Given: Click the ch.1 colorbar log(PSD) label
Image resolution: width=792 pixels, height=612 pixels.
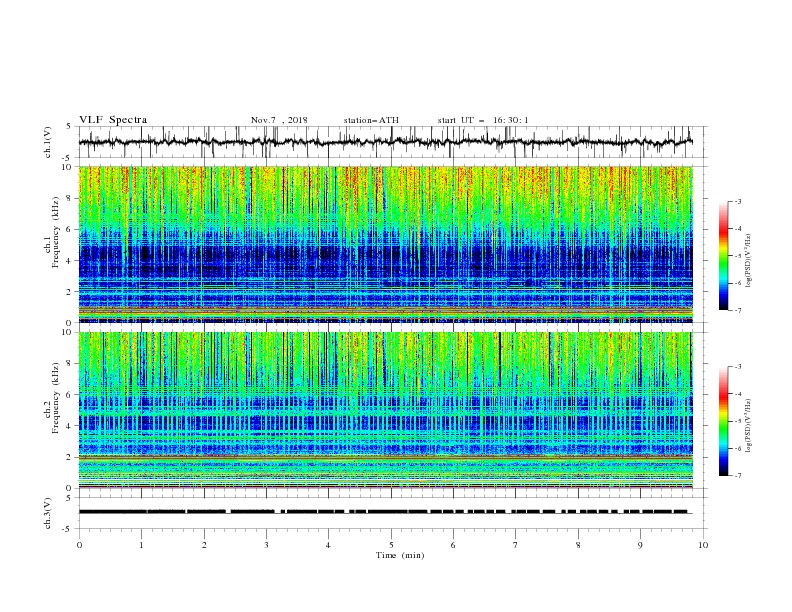Looking at the screenshot, I should pos(748,261).
